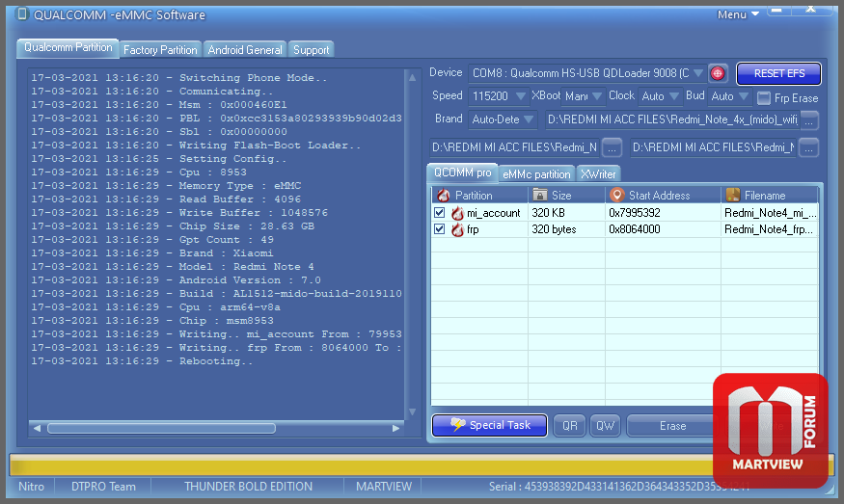
Task: Click the Filename column header icon
Action: [733, 196]
